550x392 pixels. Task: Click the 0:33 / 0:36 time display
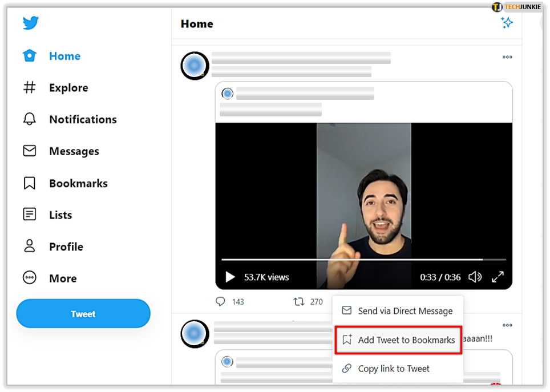click(440, 277)
